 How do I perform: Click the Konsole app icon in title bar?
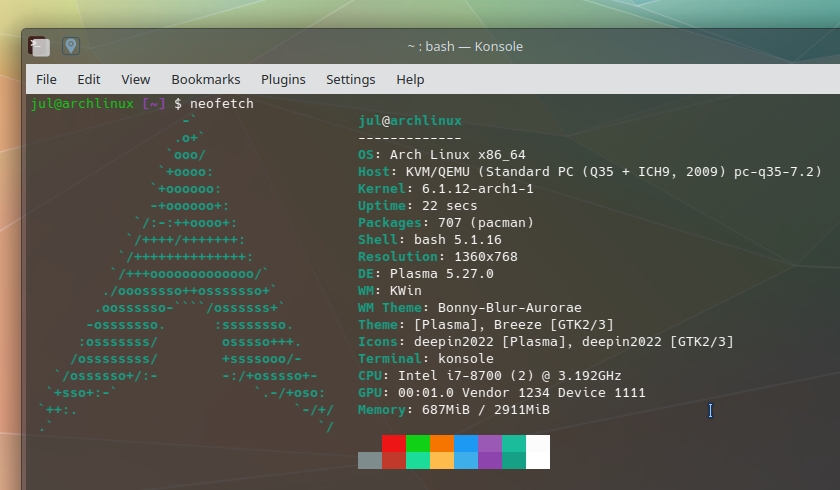pos(38,46)
